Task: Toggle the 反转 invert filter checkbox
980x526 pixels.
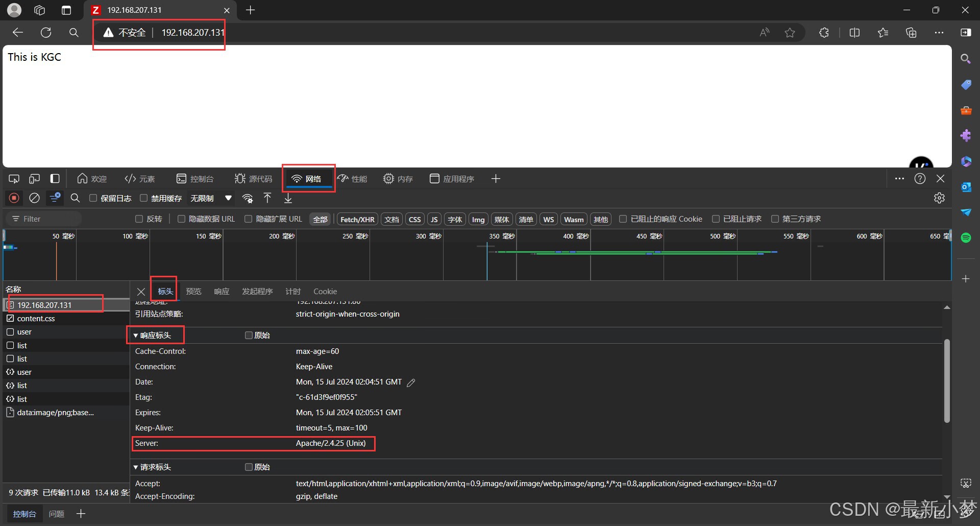Action: tap(139, 219)
